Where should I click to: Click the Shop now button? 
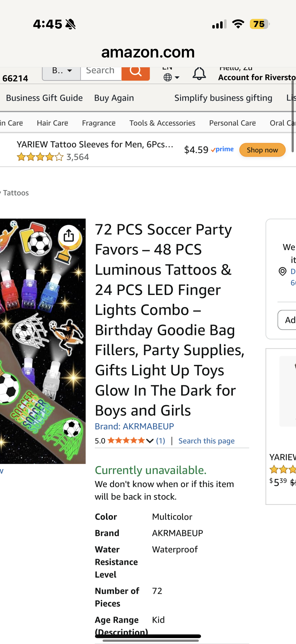[262, 150]
